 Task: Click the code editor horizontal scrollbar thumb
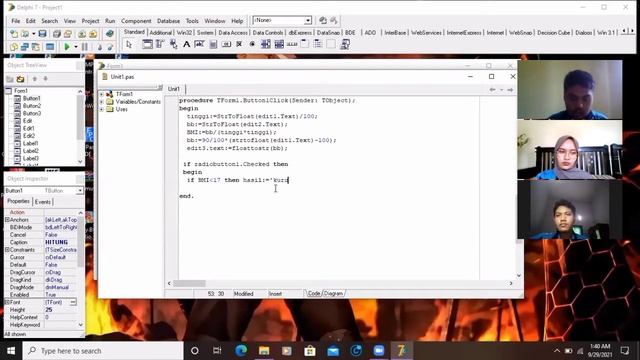pyautogui.click(x=189, y=283)
